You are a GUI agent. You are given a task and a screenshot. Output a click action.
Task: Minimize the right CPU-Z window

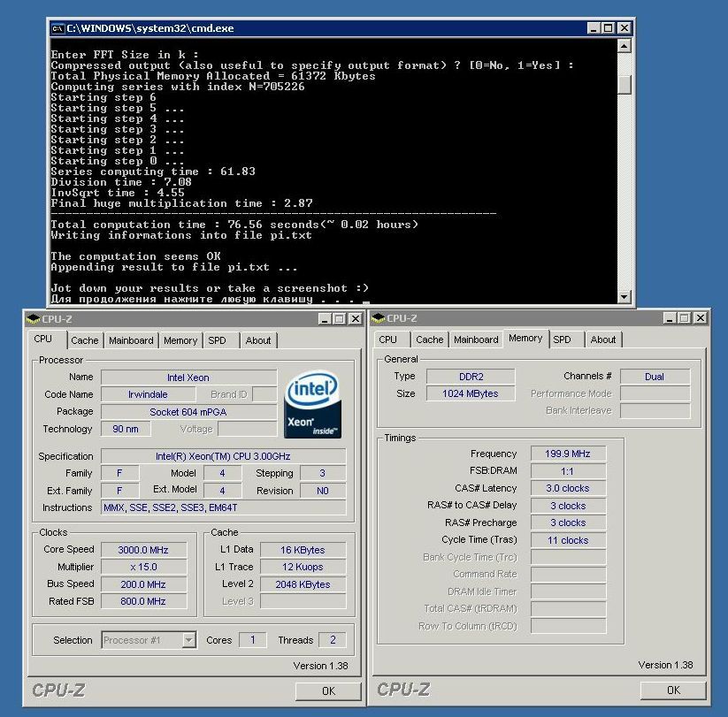pyautogui.click(x=670, y=318)
